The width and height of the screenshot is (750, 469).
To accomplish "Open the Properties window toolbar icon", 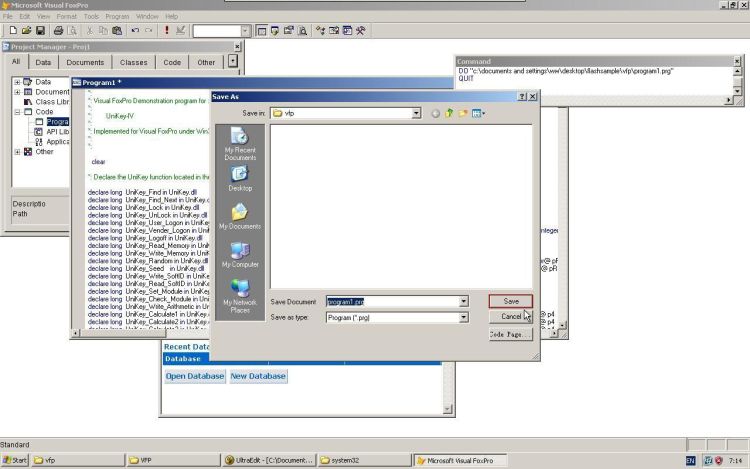I will pyautogui.click(x=288, y=31).
